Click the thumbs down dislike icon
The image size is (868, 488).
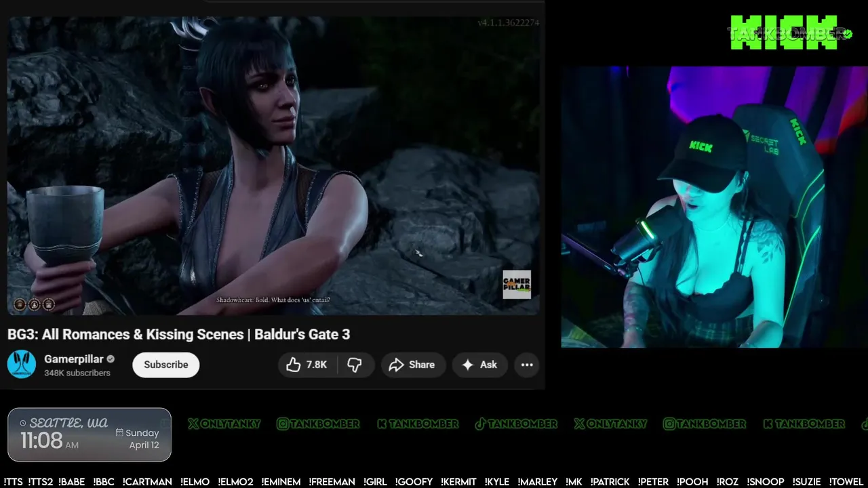(x=355, y=365)
